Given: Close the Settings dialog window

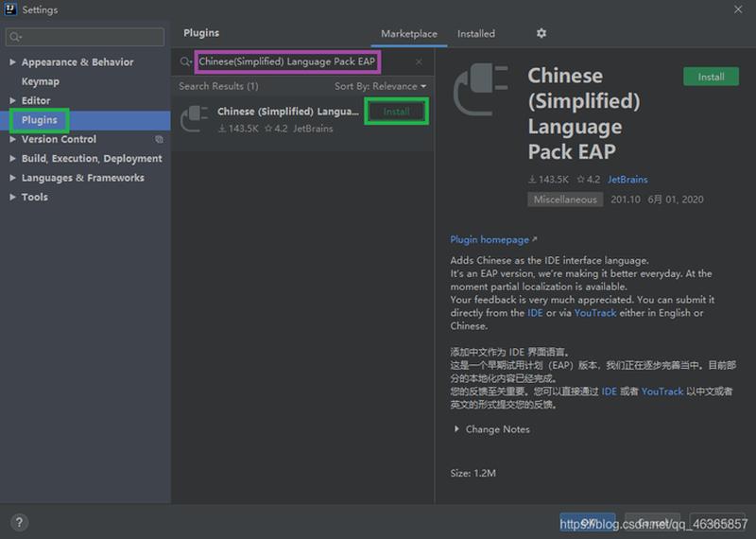Looking at the screenshot, I should pos(738,9).
